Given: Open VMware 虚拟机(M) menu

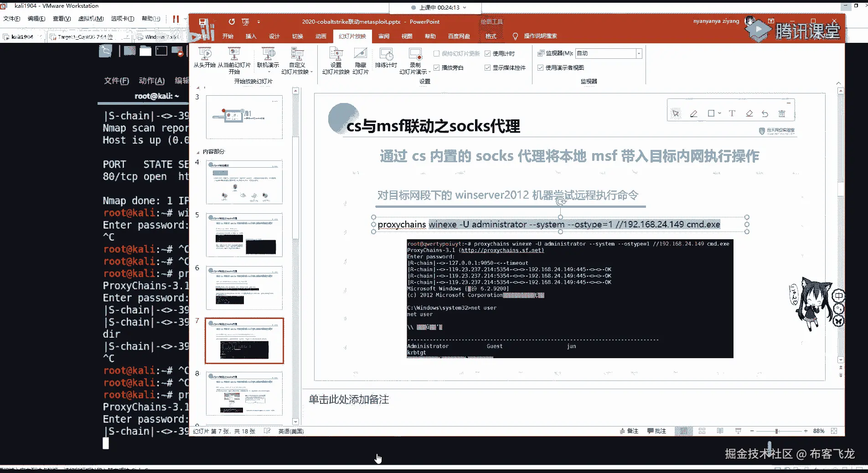Looking at the screenshot, I should (x=91, y=19).
